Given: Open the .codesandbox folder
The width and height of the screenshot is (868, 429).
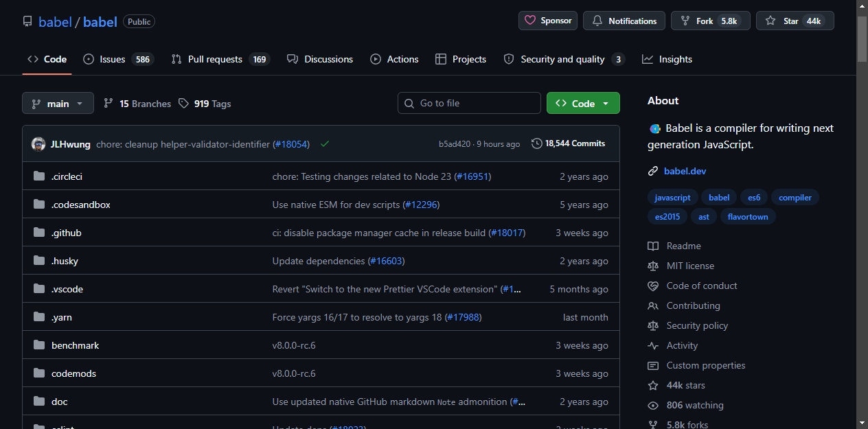Looking at the screenshot, I should pos(81,205).
